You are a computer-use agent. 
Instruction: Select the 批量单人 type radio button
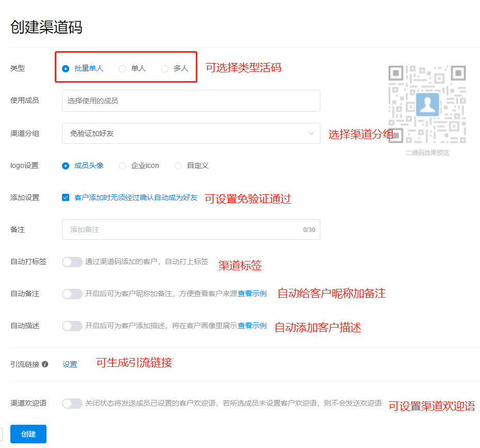click(66, 68)
